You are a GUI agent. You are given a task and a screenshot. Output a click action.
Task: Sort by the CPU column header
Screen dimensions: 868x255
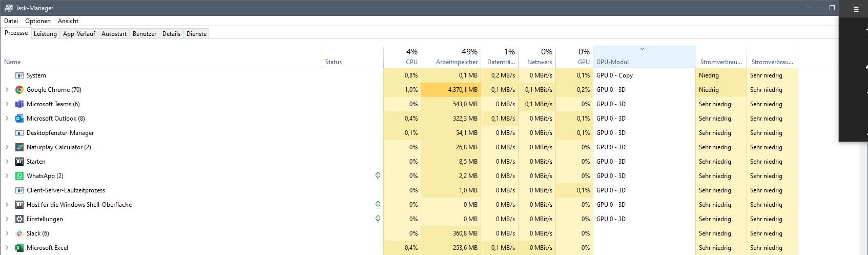pos(402,57)
